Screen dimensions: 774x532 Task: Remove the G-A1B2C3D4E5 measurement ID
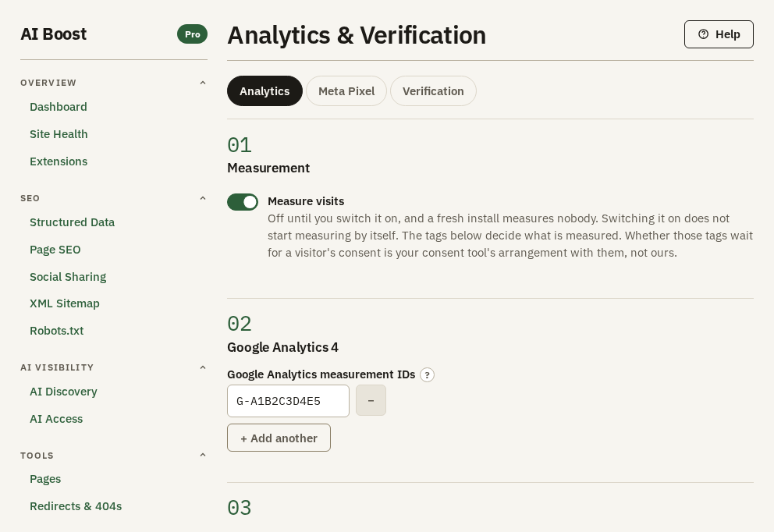pos(371,400)
